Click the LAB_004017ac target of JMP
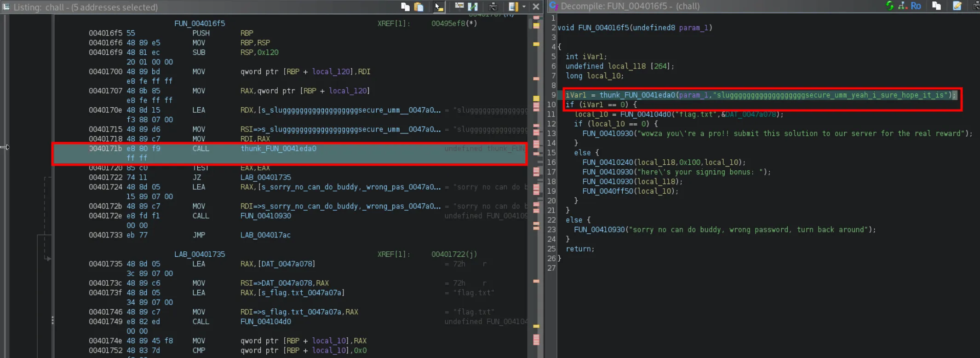 [x=265, y=235]
